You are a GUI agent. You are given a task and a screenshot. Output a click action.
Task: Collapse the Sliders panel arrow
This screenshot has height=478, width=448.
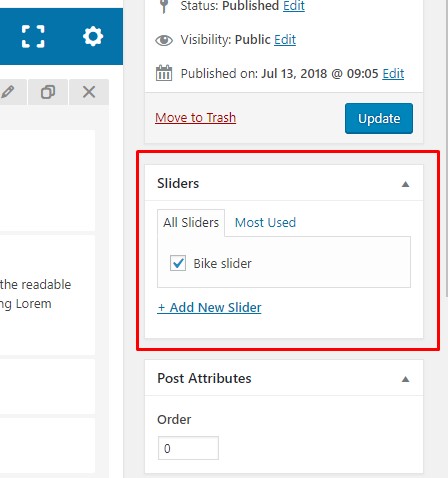(x=405, y=184)
